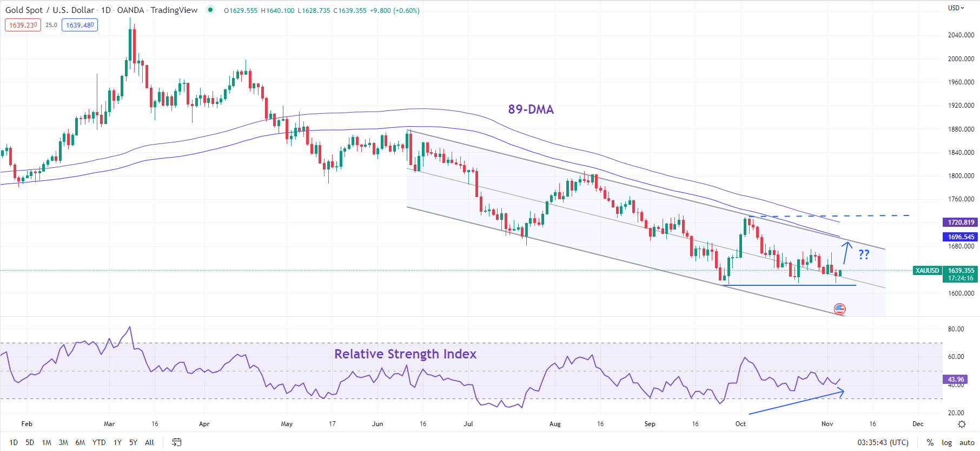Screen dimensions: 980x451
Task: Open chart settings gear icon
Action: [x=962, y=424]
